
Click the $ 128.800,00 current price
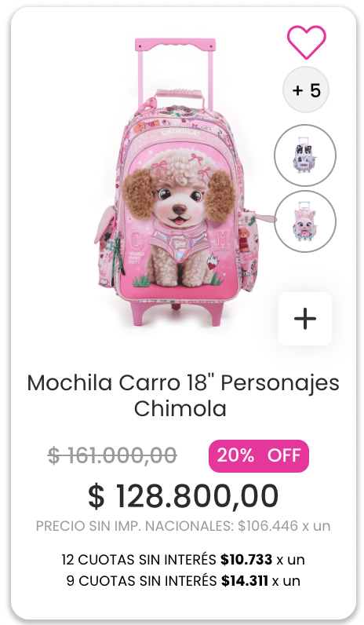point(183,496)
